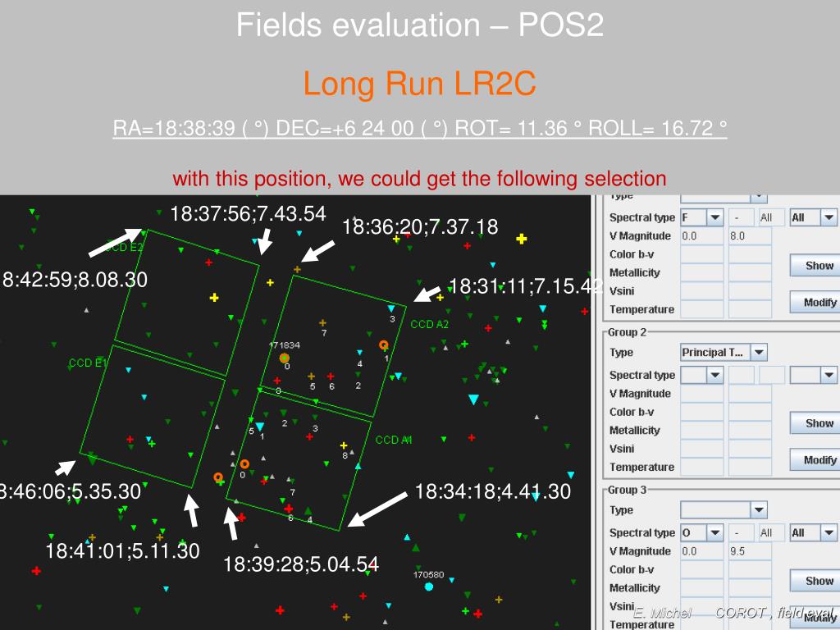This screenshot has width=840, height=630.
Task: Select dark green triangle star 4 in CCD A1
Action: point(308,511)
